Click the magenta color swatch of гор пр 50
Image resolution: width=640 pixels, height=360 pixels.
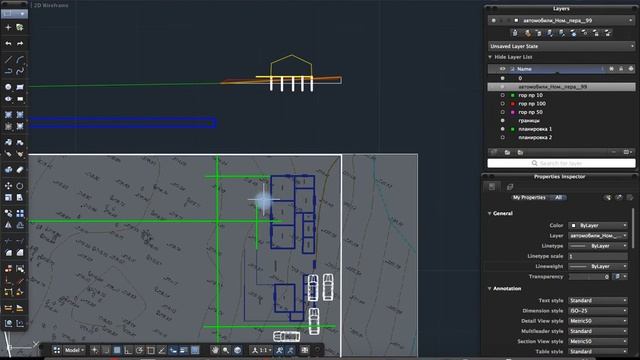[513, 112]
